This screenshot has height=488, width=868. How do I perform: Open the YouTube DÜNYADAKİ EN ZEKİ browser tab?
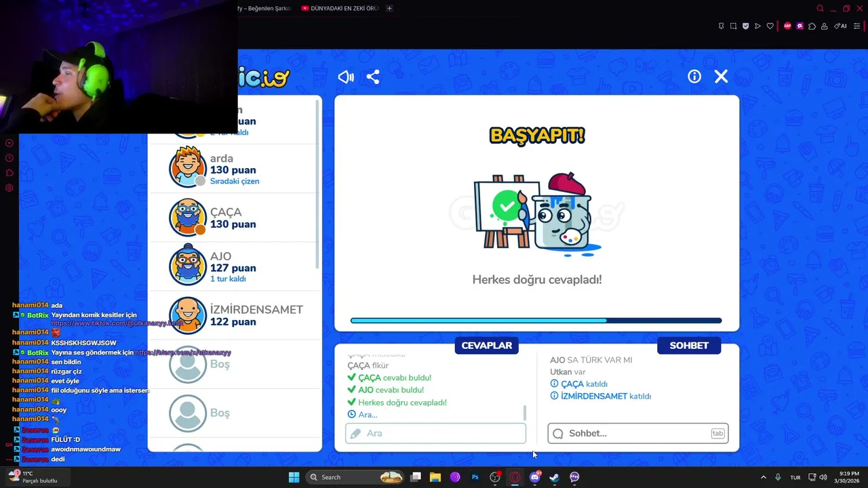point(340,8)
